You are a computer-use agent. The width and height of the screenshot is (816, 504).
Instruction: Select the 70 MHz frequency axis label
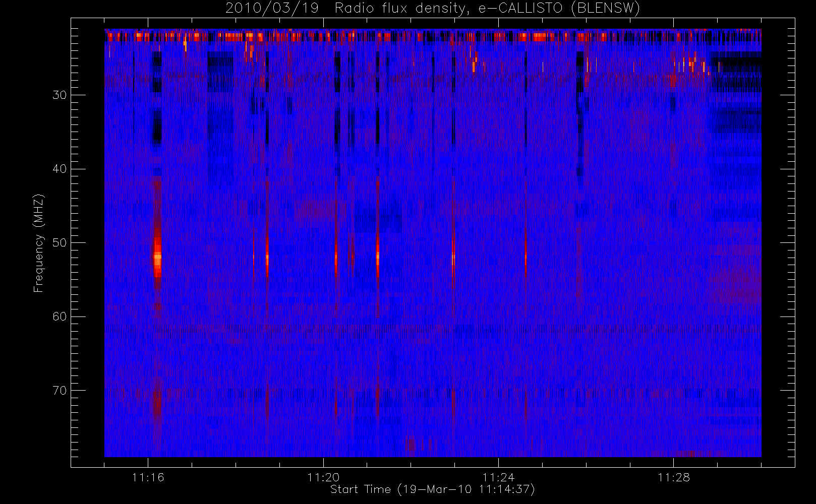pos(60,390)
